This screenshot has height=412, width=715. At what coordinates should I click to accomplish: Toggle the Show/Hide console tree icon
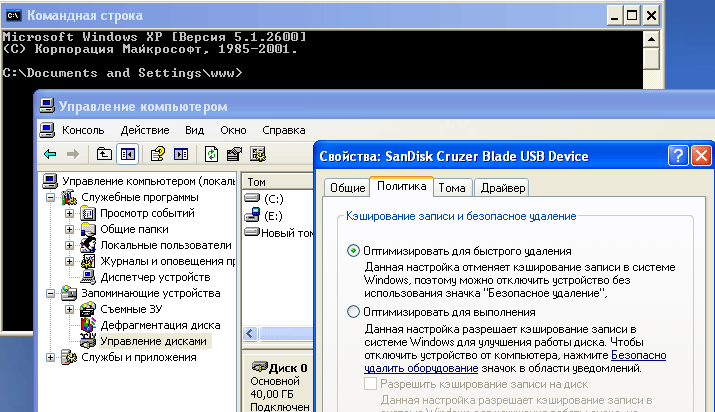coord(128,154)
